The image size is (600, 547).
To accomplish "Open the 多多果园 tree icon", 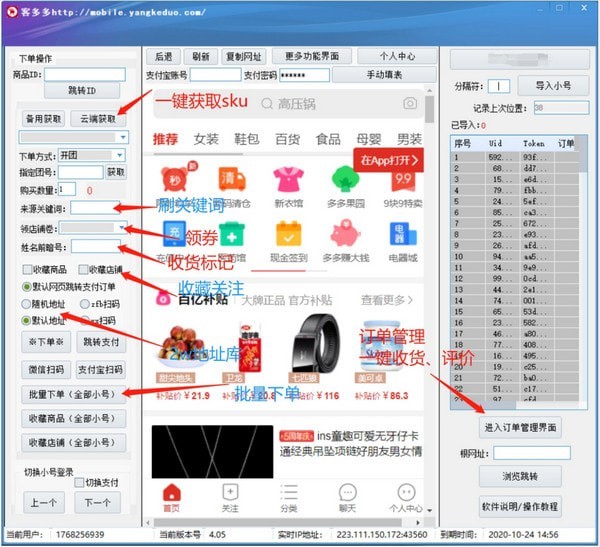I will [x=346, y=178].
